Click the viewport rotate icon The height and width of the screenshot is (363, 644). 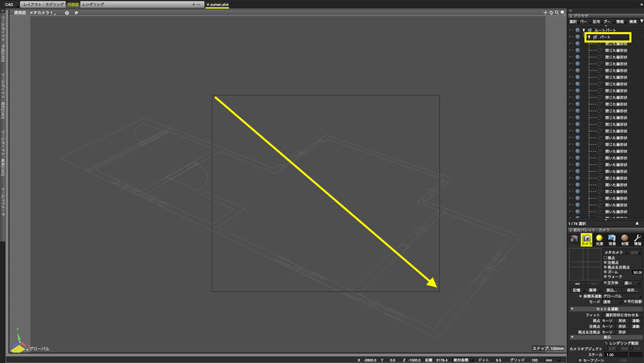pyautogui.click(x=551, y=13)
